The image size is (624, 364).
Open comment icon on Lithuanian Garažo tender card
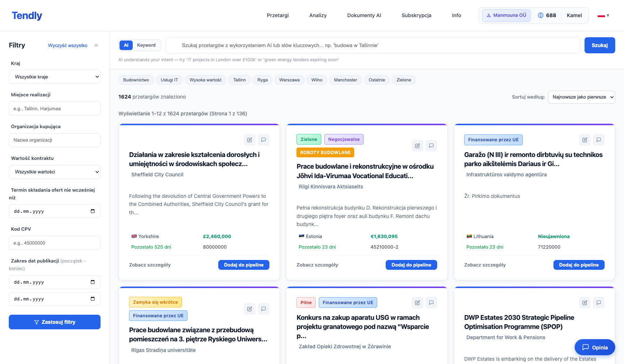[599, 140]
